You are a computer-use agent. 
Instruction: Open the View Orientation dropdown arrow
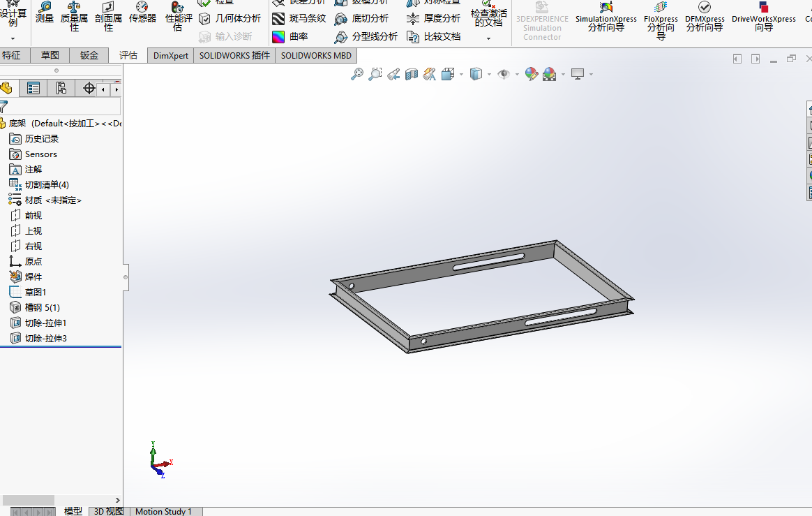point(461,74)
